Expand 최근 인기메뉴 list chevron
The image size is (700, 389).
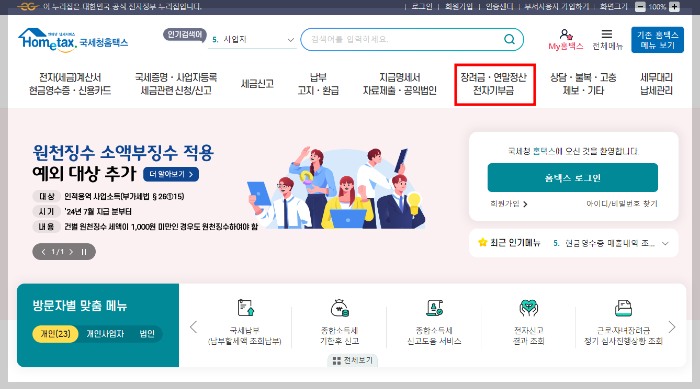(665, 243)
